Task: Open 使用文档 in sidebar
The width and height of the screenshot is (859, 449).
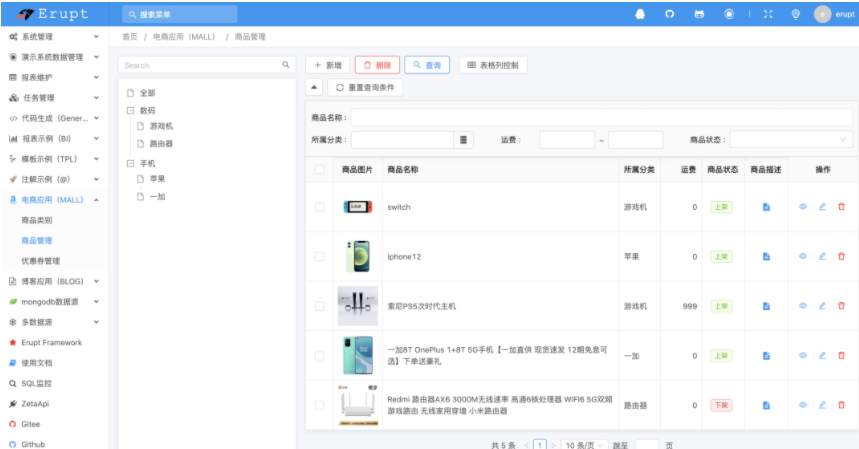Action: click(x=37, y=362)
